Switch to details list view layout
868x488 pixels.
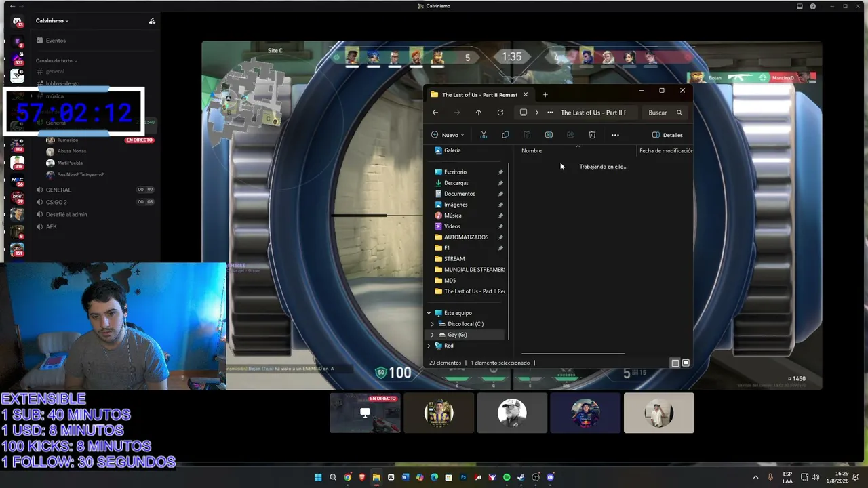tap(675, 363)
